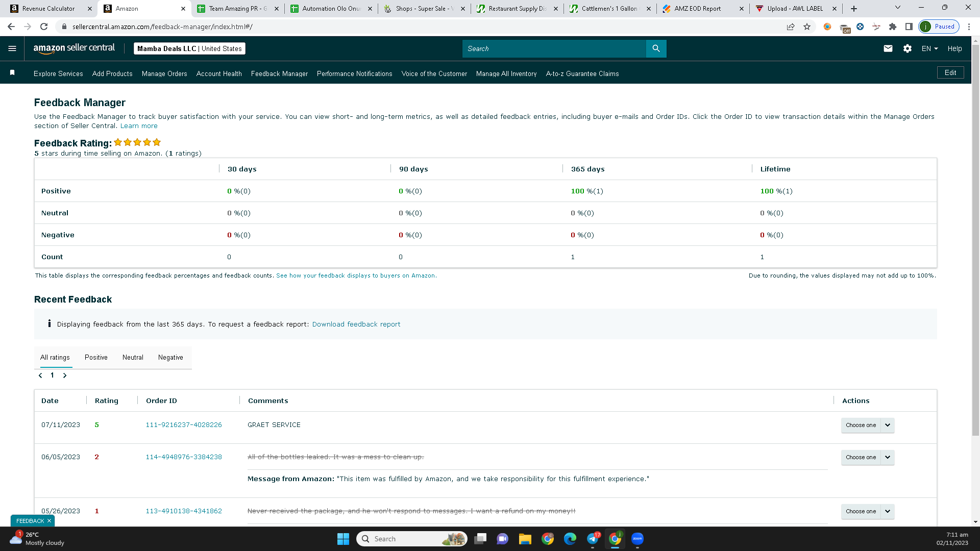Click the Help link in the header

[954, 48]
